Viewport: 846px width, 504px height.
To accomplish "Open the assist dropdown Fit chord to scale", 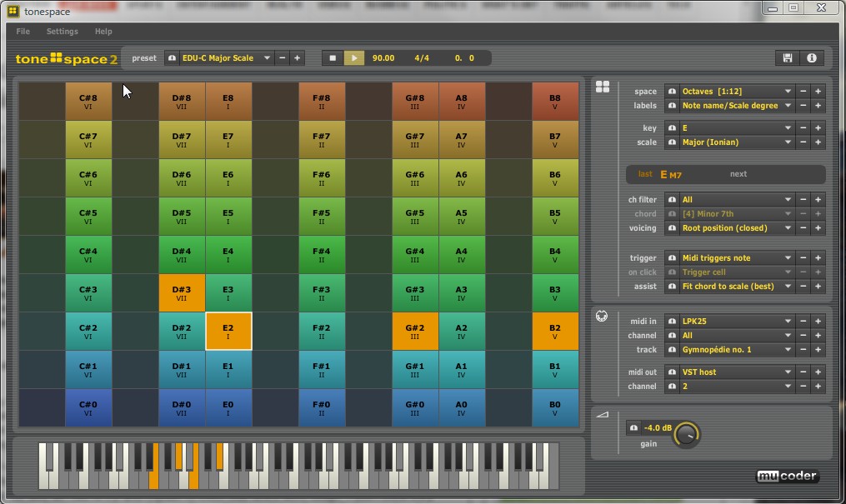I will pos(737,287).
